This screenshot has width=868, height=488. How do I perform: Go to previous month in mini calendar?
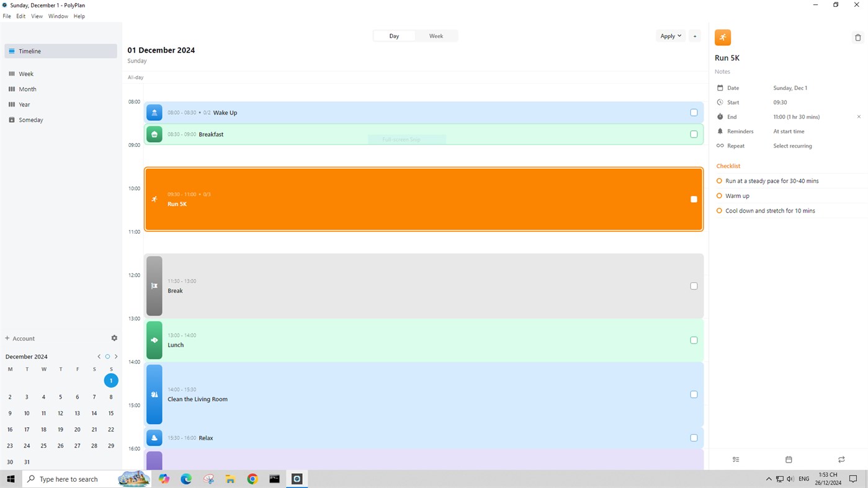tap(99, 357)
